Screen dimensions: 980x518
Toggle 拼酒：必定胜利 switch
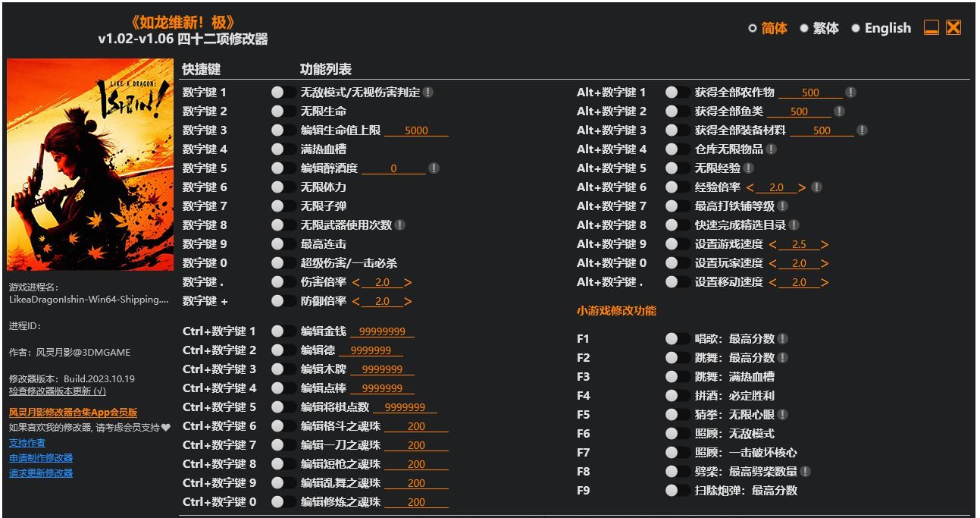[x=678, y=396]
